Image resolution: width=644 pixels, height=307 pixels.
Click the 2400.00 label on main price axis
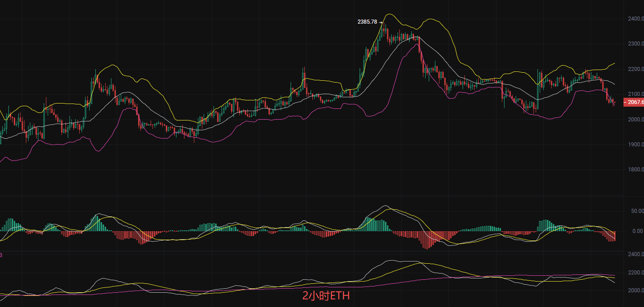tap(635, 19)
